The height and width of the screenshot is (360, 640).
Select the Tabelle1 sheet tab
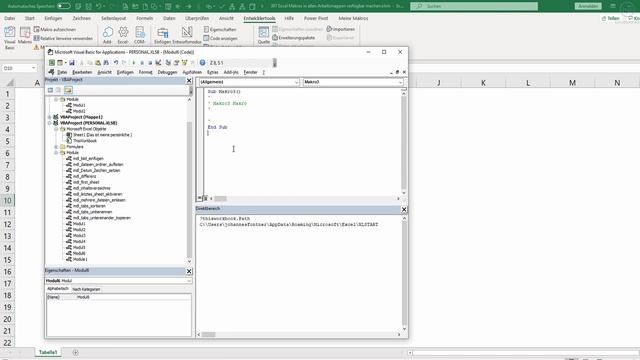pos(48,352)
